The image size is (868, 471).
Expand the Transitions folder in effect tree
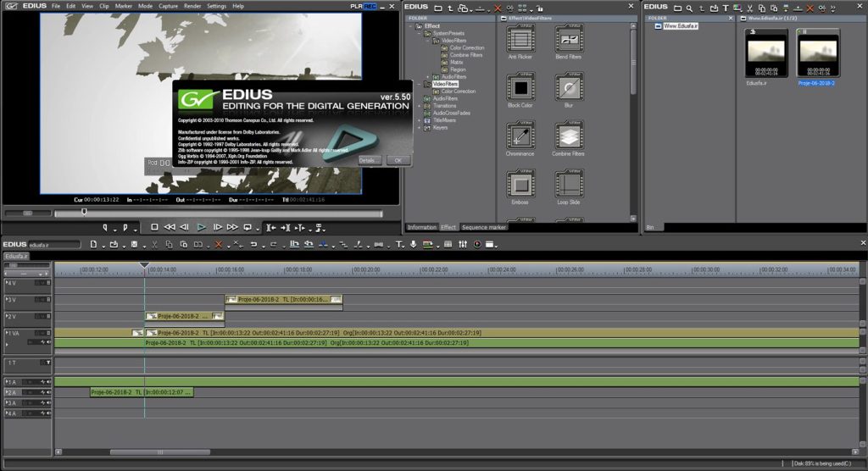pos(419,106)
